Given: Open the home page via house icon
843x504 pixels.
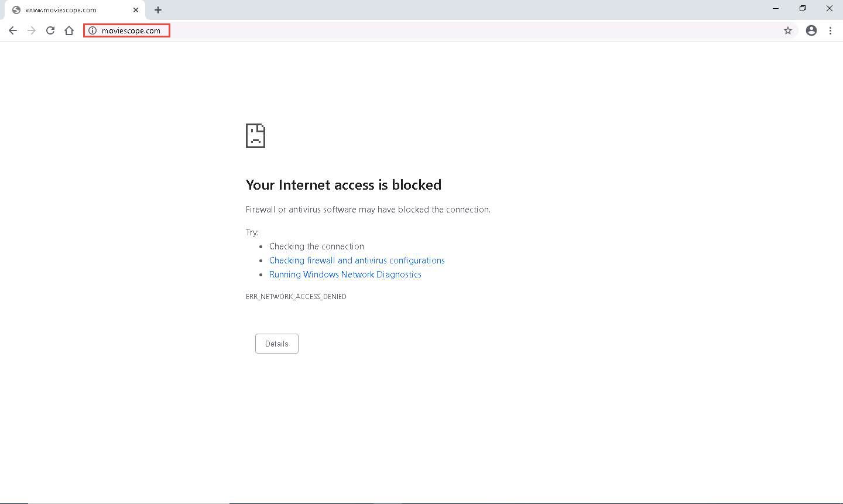Looking at the screenshot, I should pos(69,30).
